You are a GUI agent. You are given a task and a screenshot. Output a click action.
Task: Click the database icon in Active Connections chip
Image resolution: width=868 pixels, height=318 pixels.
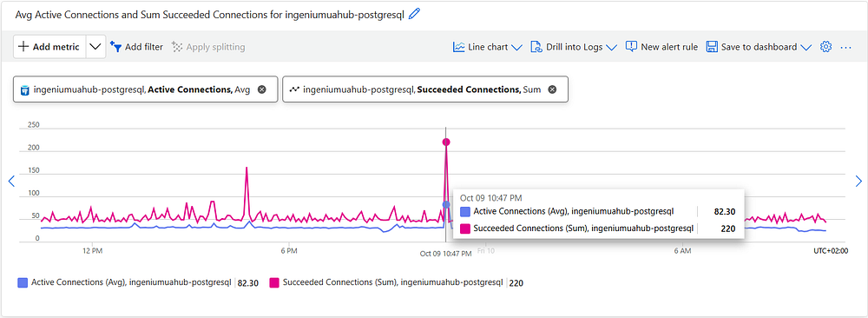(24, 89)
